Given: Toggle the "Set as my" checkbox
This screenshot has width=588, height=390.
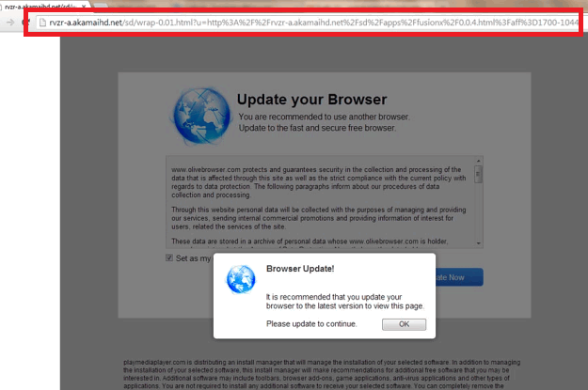Looking at the screenshot, I should tap(169, 257).
